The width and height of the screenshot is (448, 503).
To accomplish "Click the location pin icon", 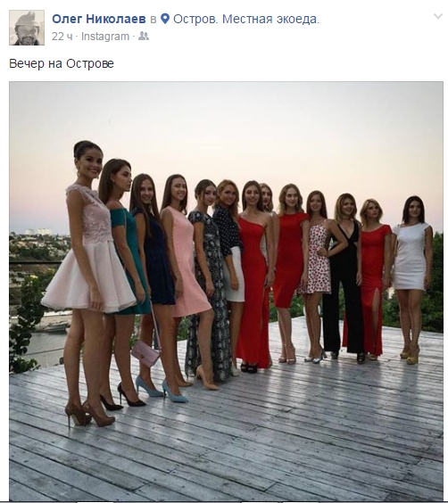I will click(x=165, y=19).
